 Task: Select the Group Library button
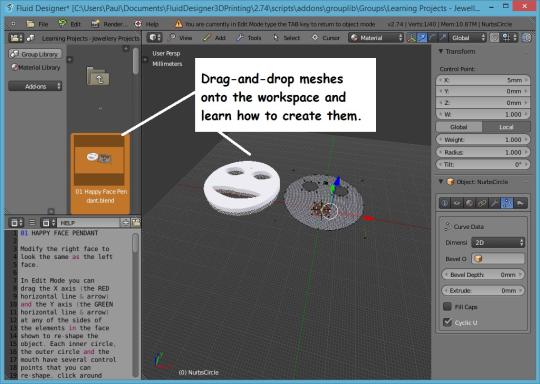(35, 54)
